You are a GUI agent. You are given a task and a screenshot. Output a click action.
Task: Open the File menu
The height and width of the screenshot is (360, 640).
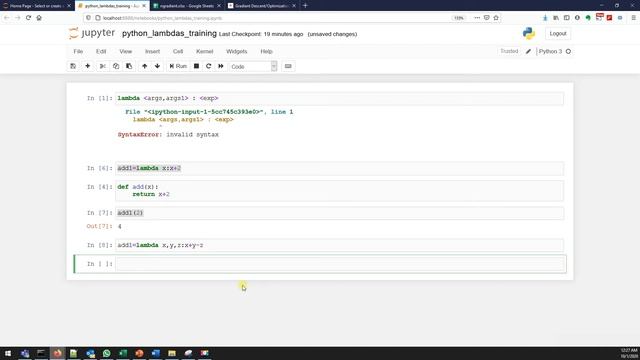click(x=78, y=51)
